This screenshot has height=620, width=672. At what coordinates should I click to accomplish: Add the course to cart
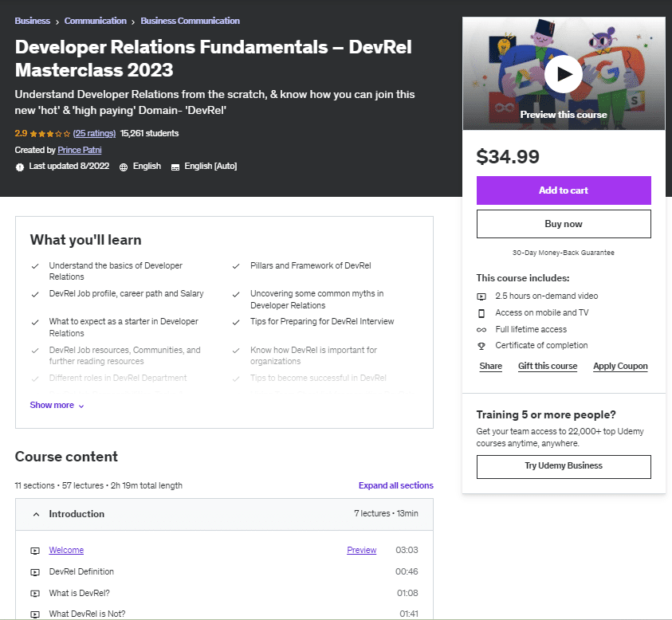(563, 190)
